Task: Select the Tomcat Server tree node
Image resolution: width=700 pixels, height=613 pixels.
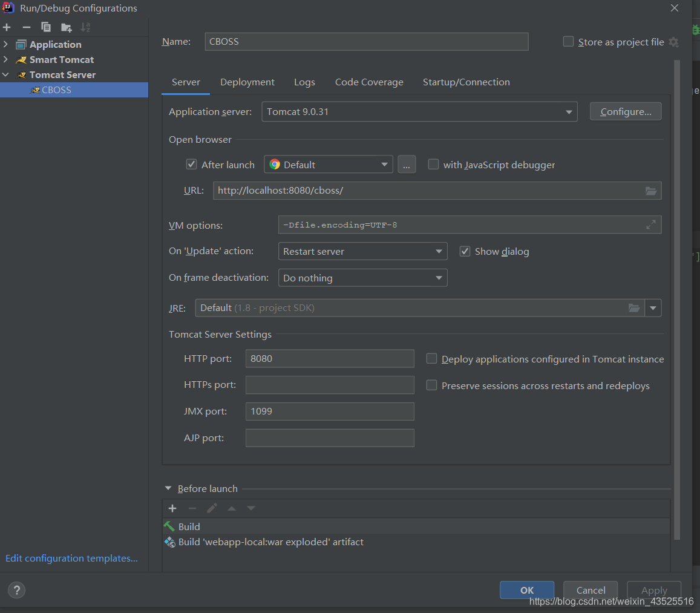Action: click(62, 74)
